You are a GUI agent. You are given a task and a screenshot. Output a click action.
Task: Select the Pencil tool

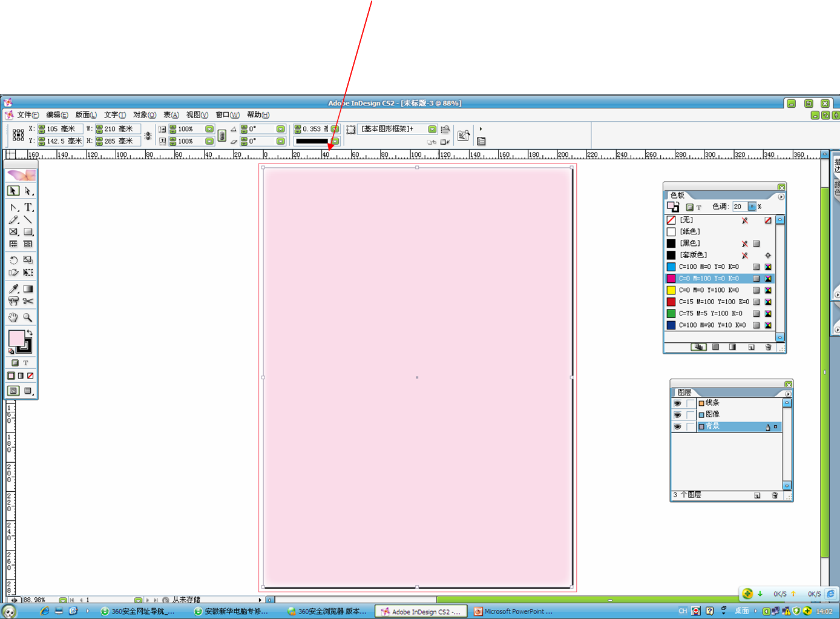tap(13, 220)
